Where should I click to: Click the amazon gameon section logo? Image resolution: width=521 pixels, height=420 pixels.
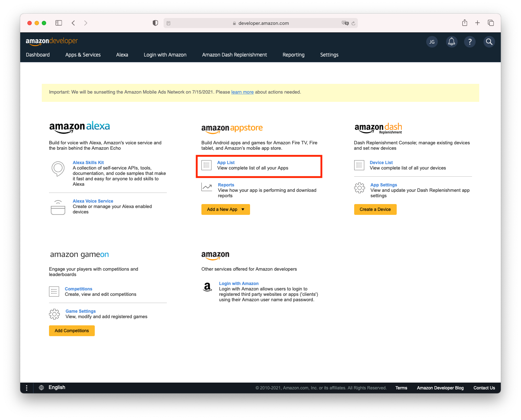(x=79, y=254)
